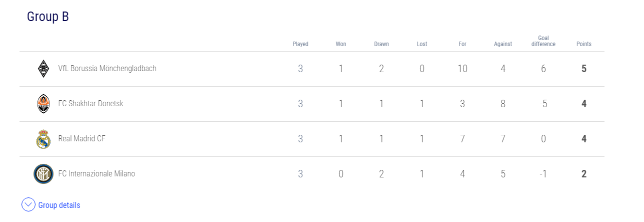Click the Shakhtar Donetsk club crest

[x=43, y=104]
